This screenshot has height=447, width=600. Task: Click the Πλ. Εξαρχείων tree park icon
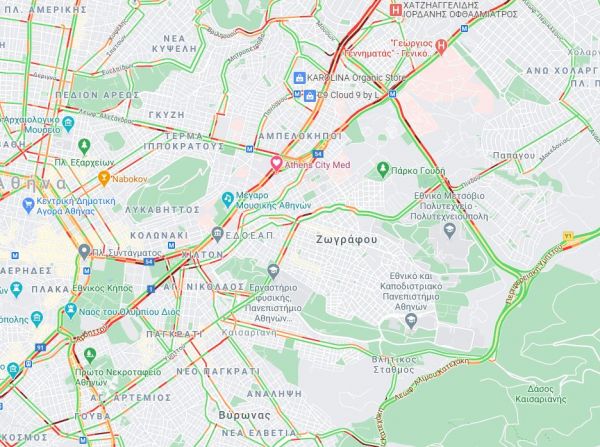coord(84,146)
